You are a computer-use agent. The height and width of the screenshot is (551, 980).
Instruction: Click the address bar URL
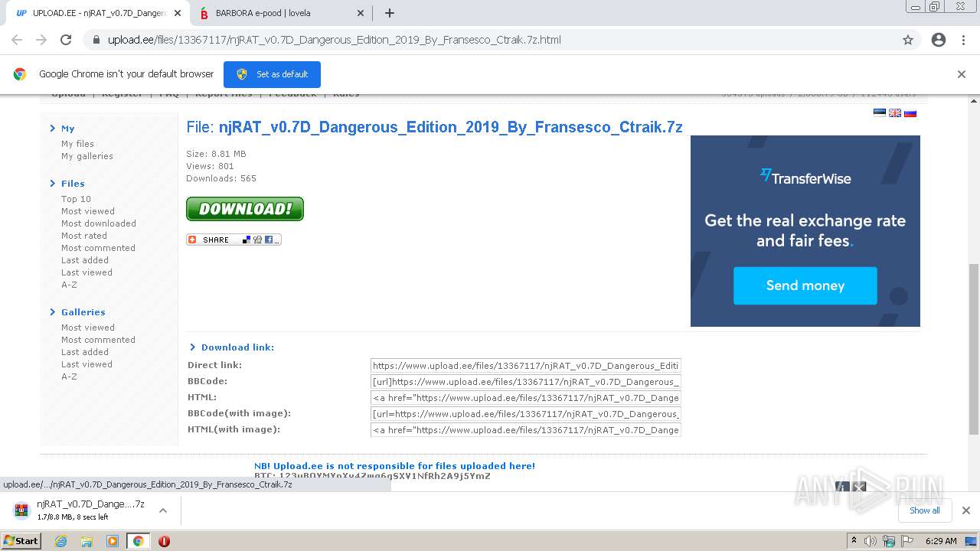[334, 40]
